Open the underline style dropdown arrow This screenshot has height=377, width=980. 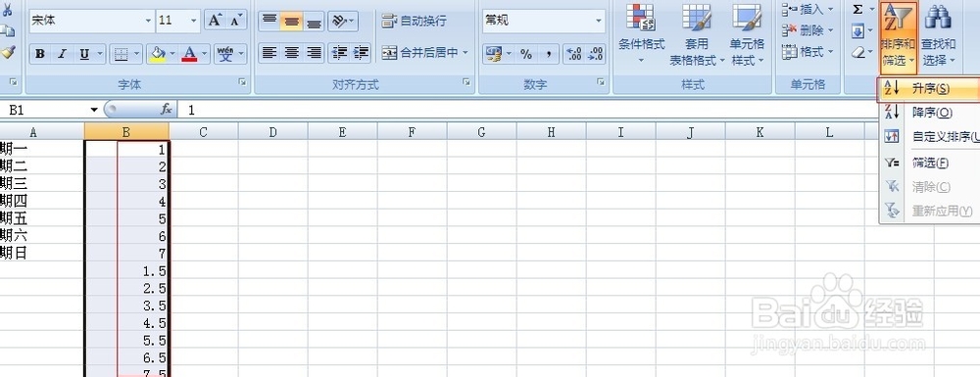(x=99, y=54)
